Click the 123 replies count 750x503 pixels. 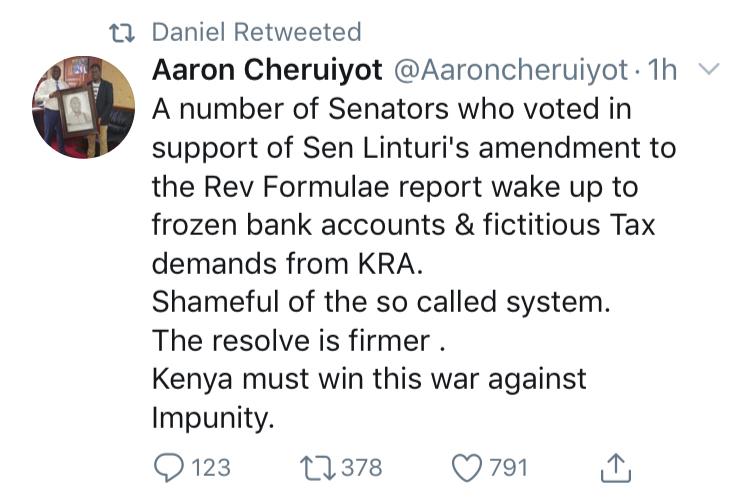[209, 467]
